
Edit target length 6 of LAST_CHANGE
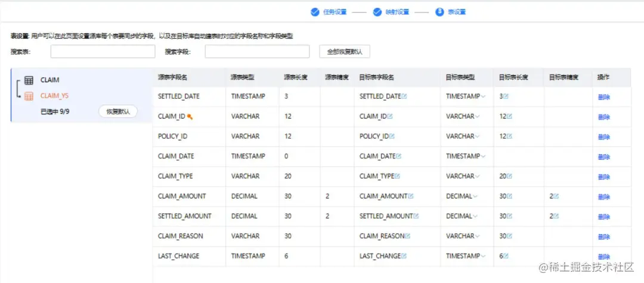pyautogui.click(x=506, y=256)
